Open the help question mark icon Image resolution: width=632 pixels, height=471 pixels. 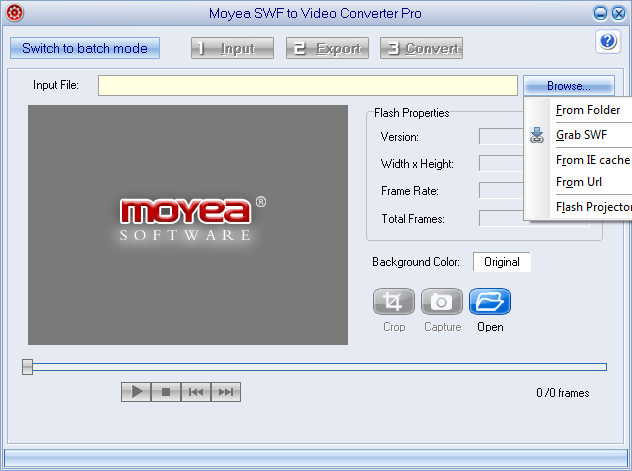coord(608,41)
